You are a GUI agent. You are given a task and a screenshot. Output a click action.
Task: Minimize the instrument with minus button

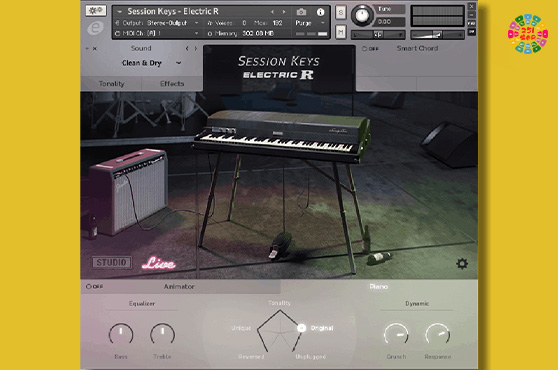click(472, 15)
